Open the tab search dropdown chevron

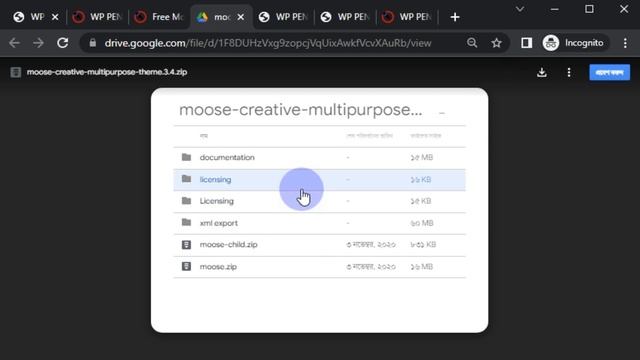click(520, 9)
